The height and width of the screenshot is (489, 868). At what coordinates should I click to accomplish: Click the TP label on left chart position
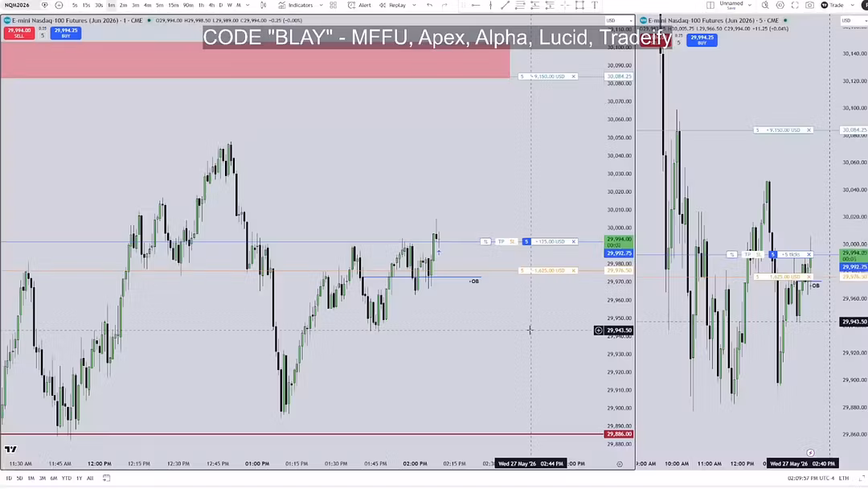501,241
